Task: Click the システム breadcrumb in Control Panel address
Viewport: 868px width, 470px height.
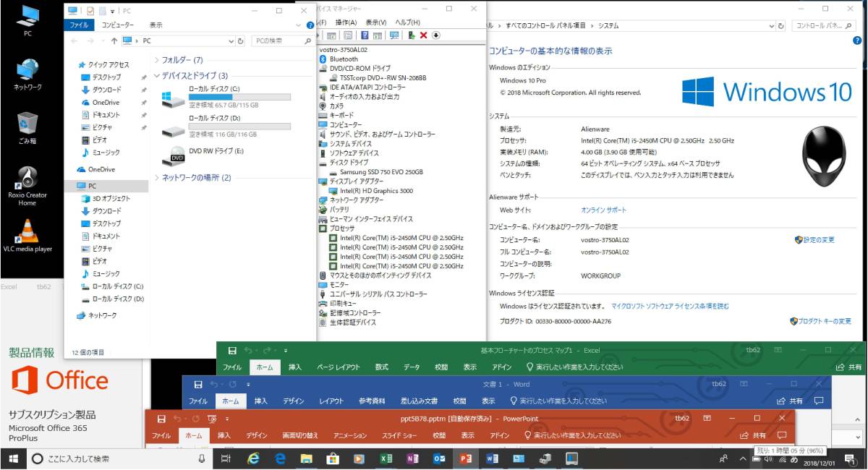Action: pos(608,25)
